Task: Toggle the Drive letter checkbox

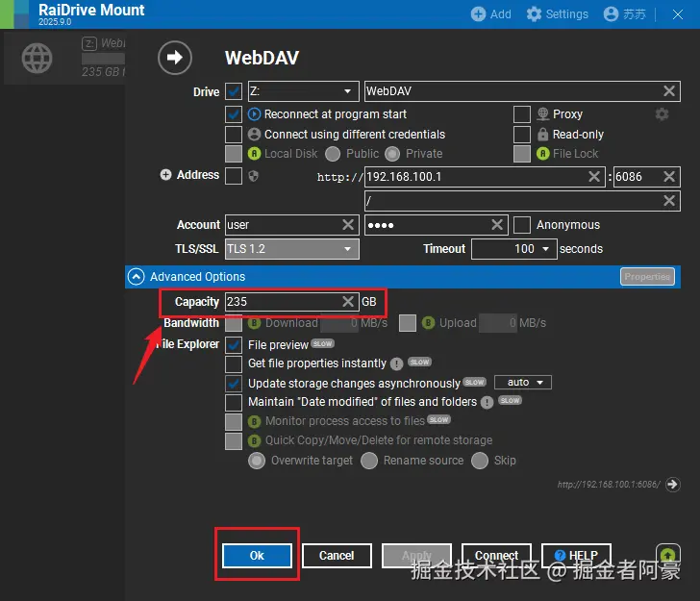Action: [x=234, y=91]
